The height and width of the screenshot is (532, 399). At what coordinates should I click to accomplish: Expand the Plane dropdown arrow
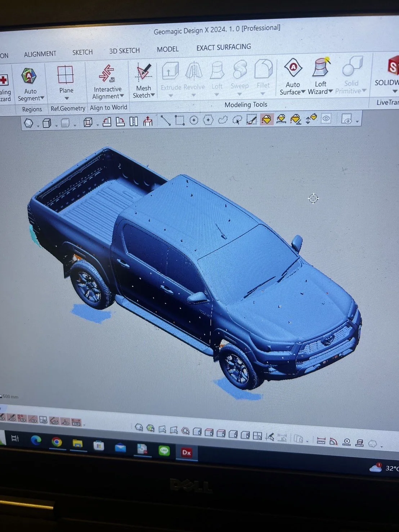pos(67,98)
